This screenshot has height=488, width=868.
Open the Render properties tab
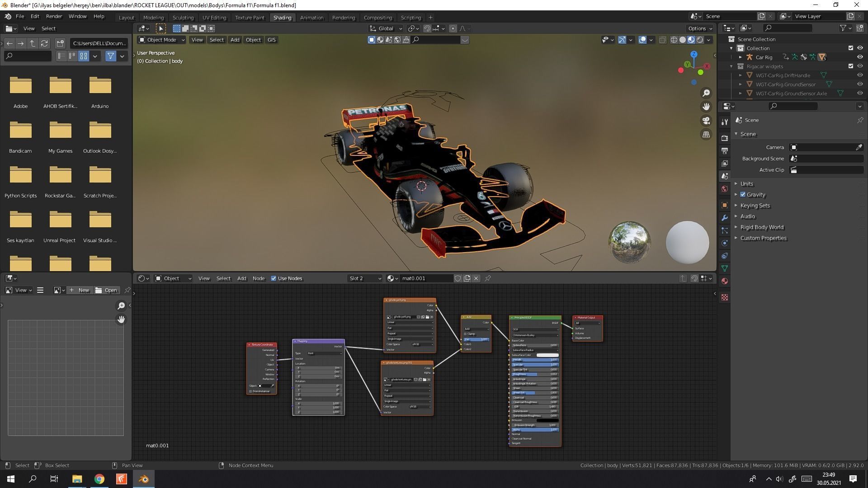(x=725, y=138)
